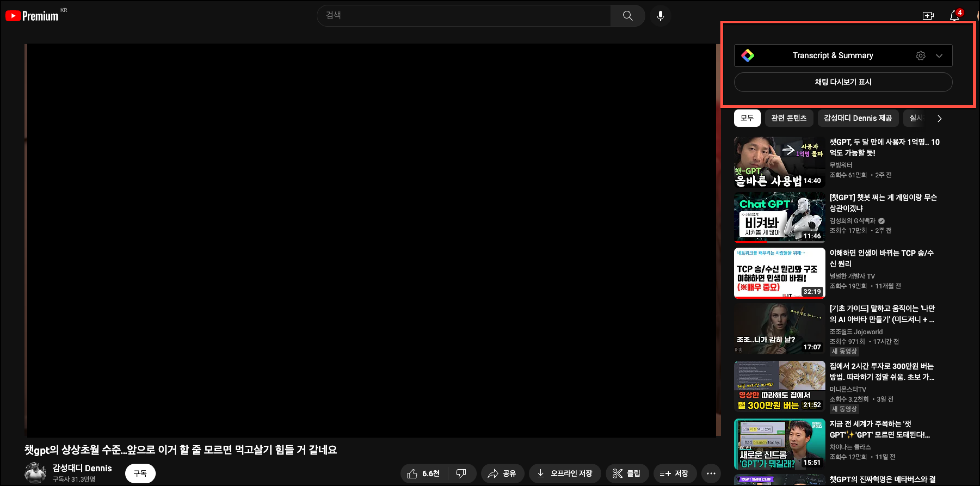Viewport: 980px width, 486px height.
Task: Open the more options (...) icon
Action: pyautogui.click(x=711, y=473)
